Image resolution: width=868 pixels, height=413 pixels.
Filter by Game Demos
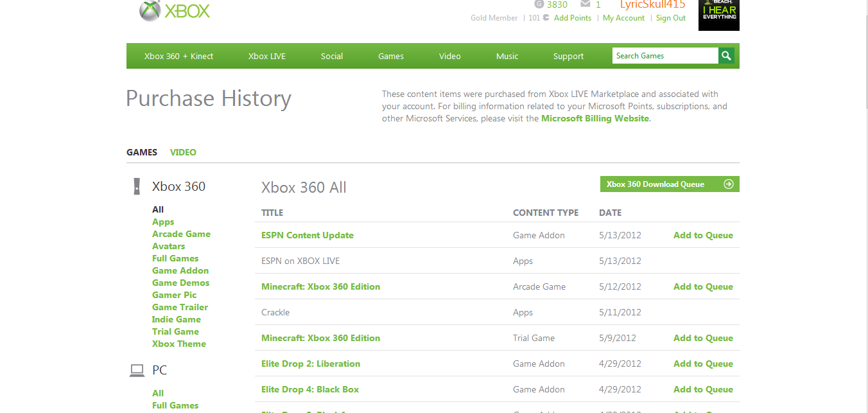pyautogui.click(x=180, y=283)
